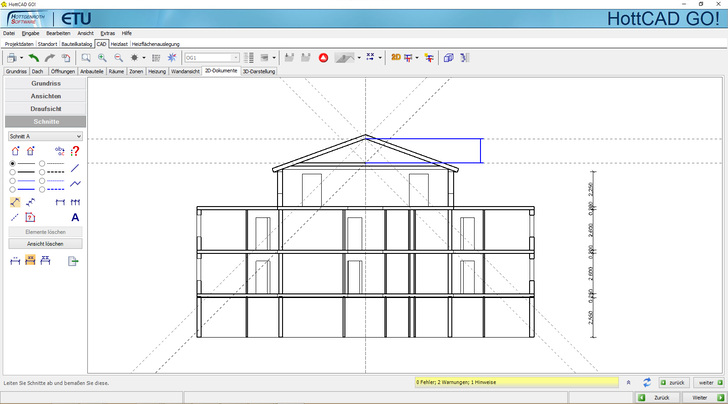The image size is (728, 404).
Task: Click the refresh arrows in status bar
Action: coord(647,382)
